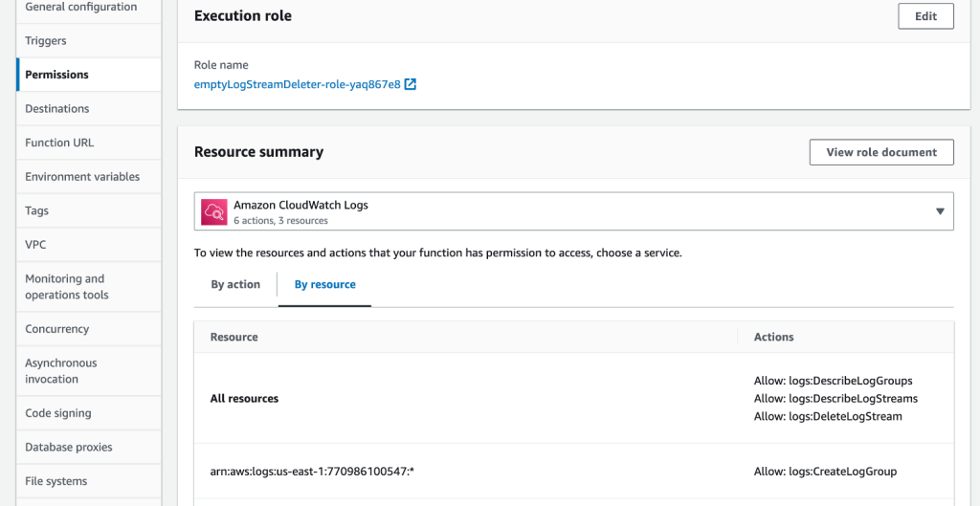The height and width of the screenshot is (506, 980).
Task: Open the Amazon CloudWatch Logs service selector
Action: coord(573,212)
